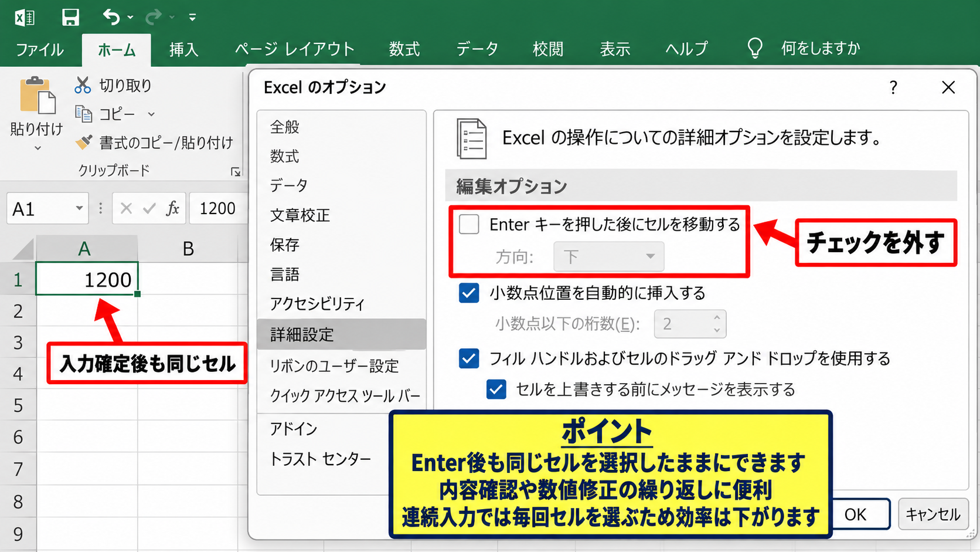
Task: Switch to the 数式 ribbon tab
Action: click(x=404, y=49)
